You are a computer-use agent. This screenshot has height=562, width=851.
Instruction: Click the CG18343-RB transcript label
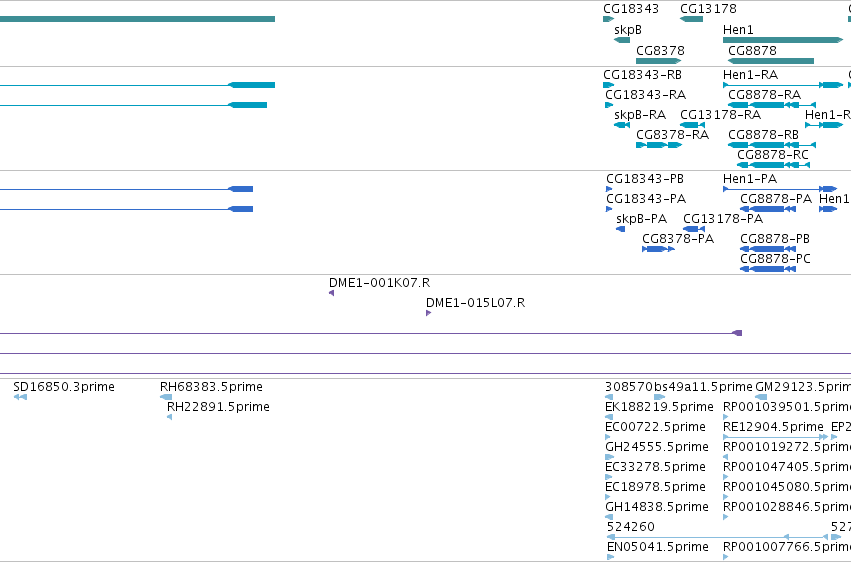point(642,74)
